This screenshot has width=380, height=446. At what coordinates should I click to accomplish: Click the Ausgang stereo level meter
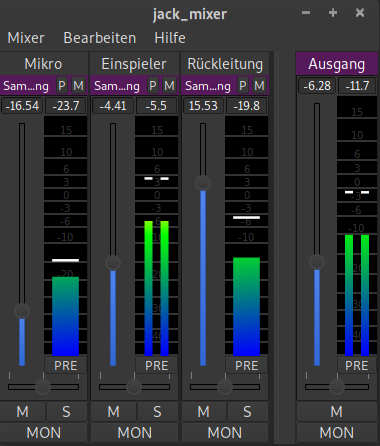pos(357,226)
